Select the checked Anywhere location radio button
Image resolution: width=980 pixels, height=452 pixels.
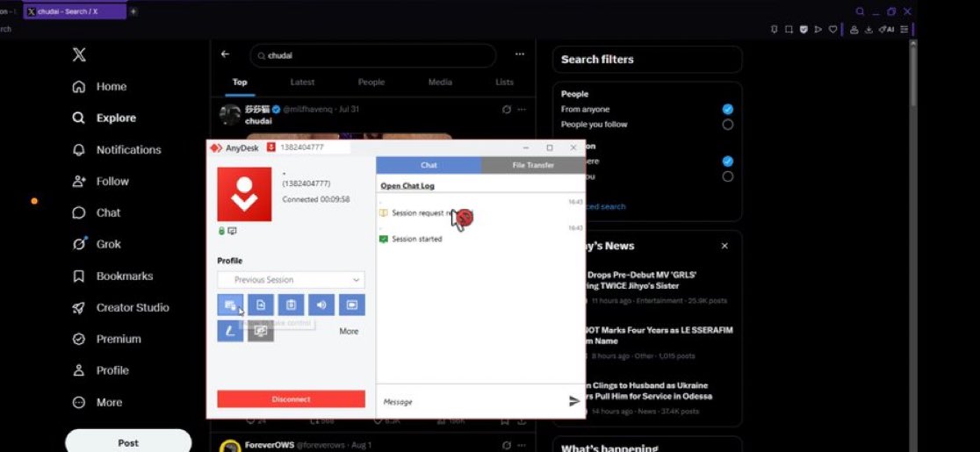(x=727, y=161)
